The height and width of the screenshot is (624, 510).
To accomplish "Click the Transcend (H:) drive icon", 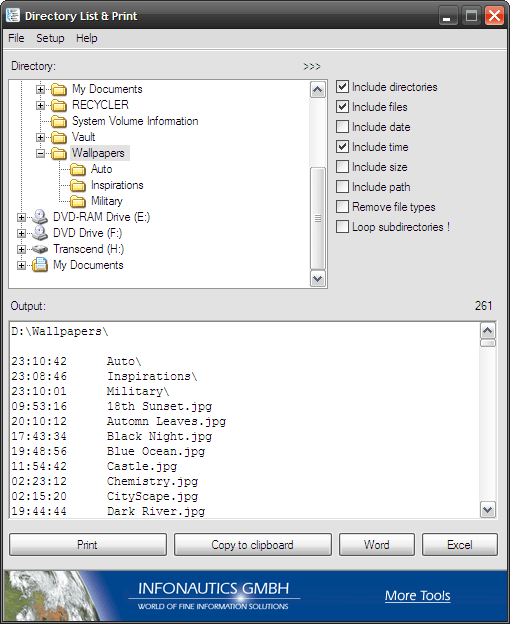I will [x=40, y=249].
